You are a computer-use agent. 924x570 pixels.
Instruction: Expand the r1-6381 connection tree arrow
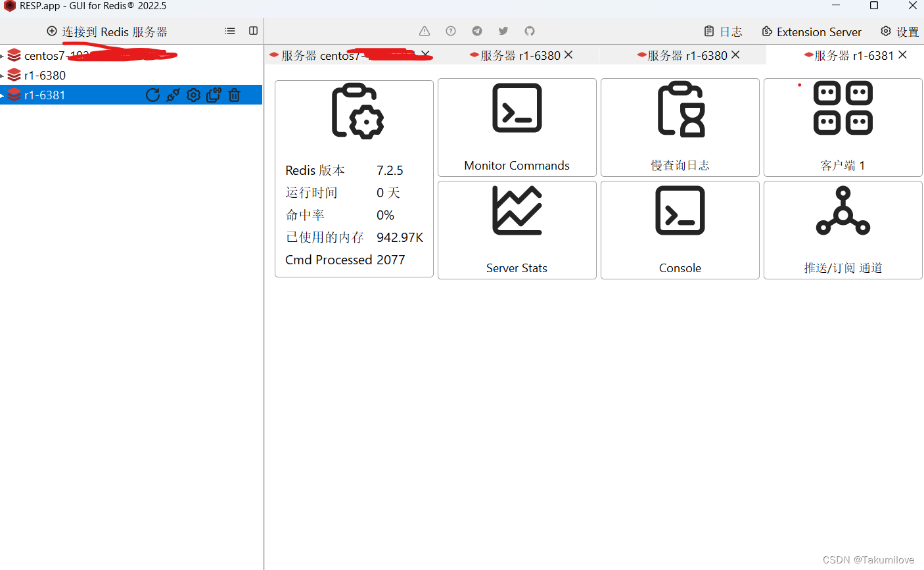tap(3, 96)
